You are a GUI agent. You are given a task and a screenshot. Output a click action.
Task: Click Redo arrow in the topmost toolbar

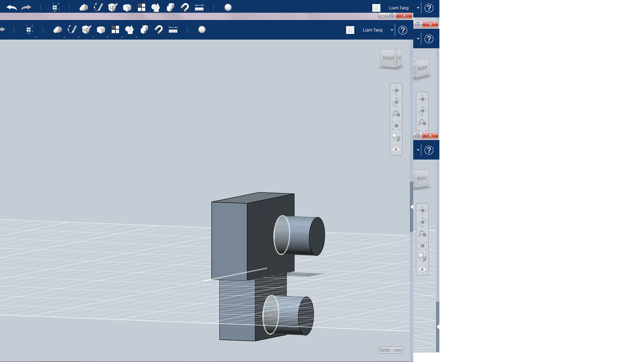coord(26,7)
